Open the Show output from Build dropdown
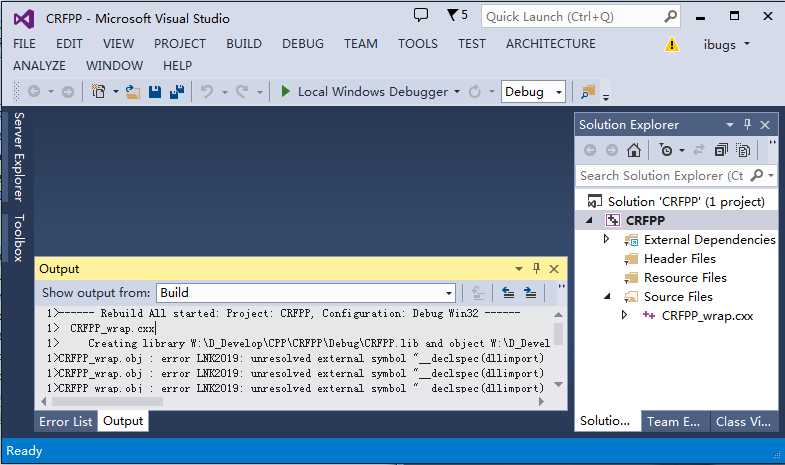The image size is (785, 465). [306, 293]
